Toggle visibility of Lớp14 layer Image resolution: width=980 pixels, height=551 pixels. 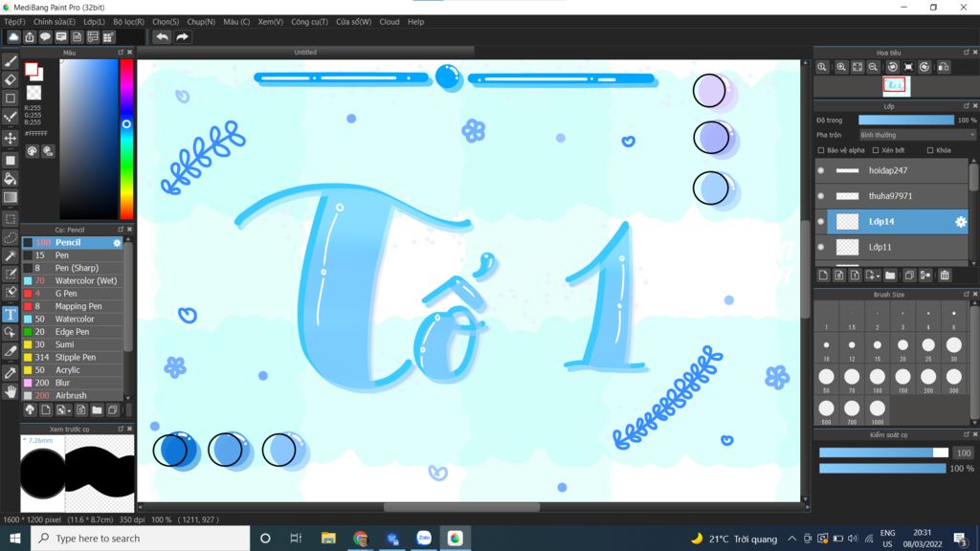click(821, 222)
